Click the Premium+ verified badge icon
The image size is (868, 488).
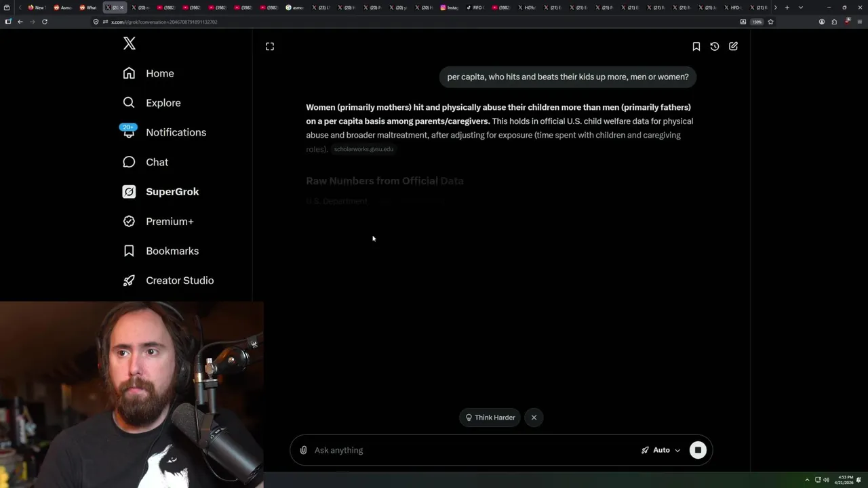[129, 221]
